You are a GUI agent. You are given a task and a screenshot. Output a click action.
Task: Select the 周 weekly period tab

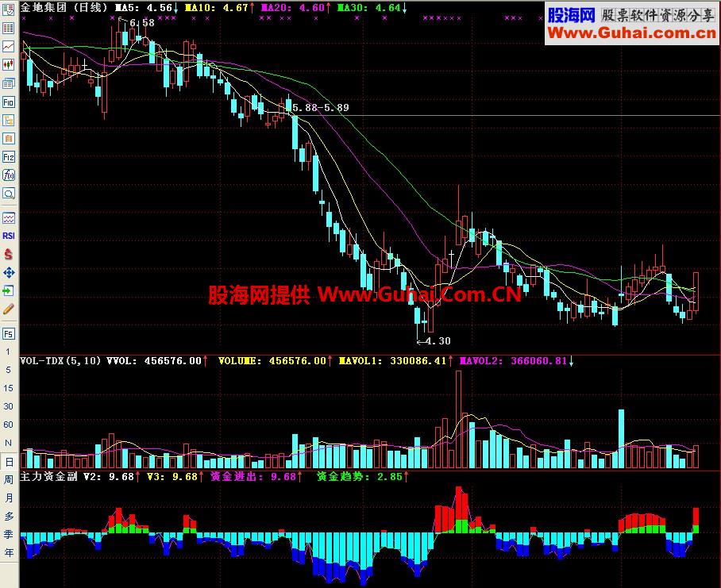tap(8, 479)
